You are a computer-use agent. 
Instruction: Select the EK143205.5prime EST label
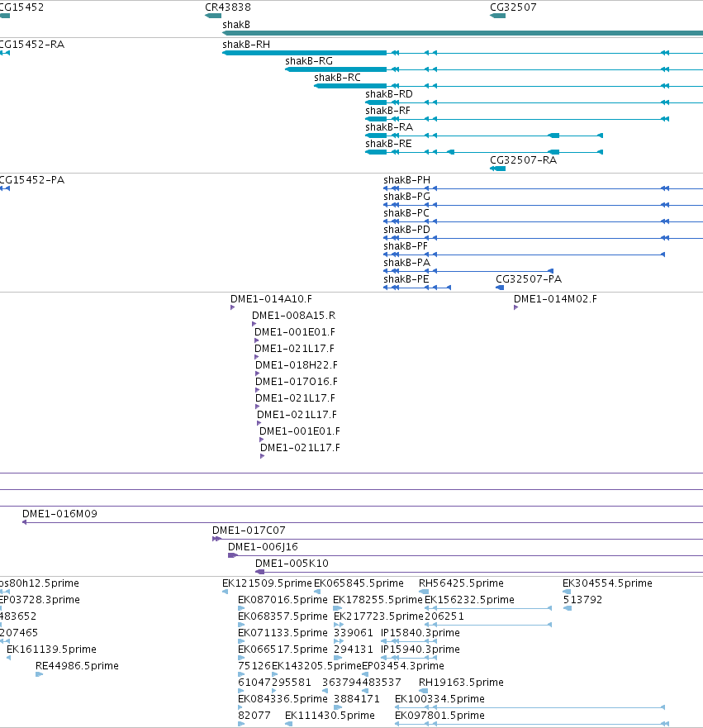(316, 666)
